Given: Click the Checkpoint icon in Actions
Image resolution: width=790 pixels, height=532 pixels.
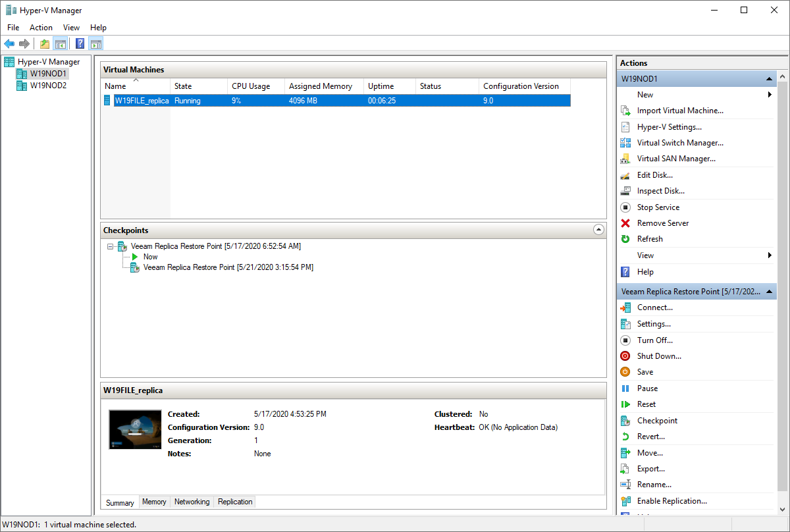Looking at the screenshot, I should [x=625, y=421].
